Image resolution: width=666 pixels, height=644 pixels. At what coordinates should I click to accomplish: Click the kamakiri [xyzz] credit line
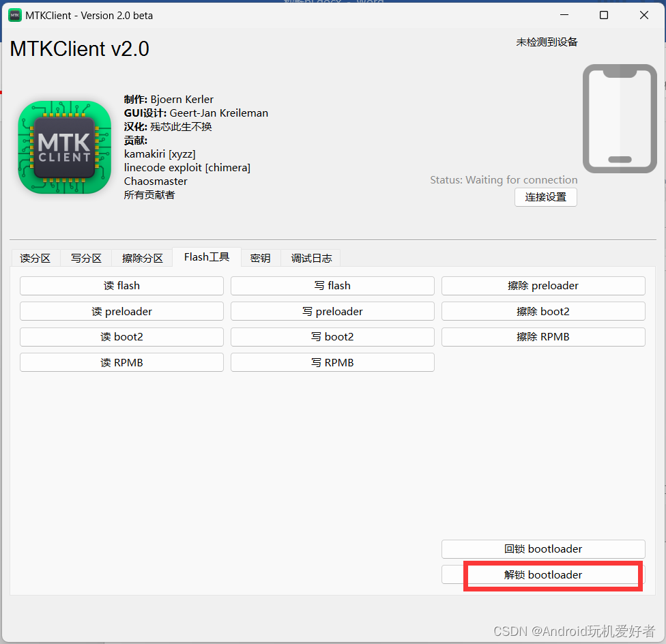160,153
